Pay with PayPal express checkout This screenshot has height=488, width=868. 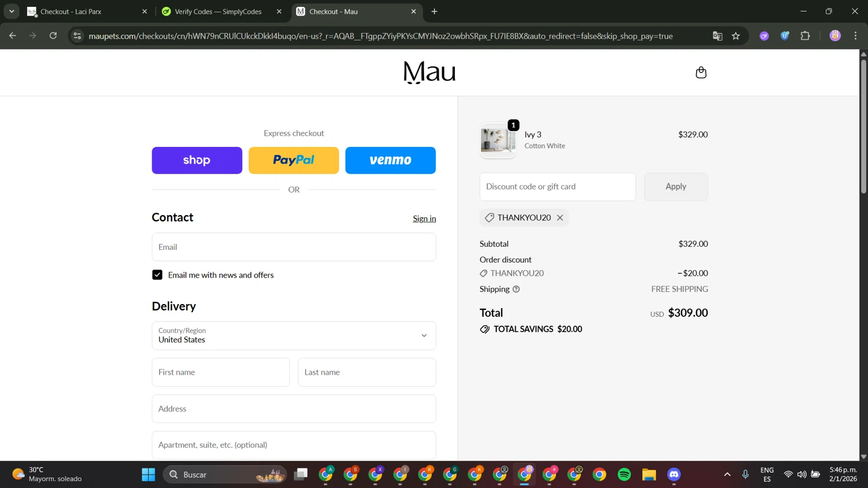[293, 160]
